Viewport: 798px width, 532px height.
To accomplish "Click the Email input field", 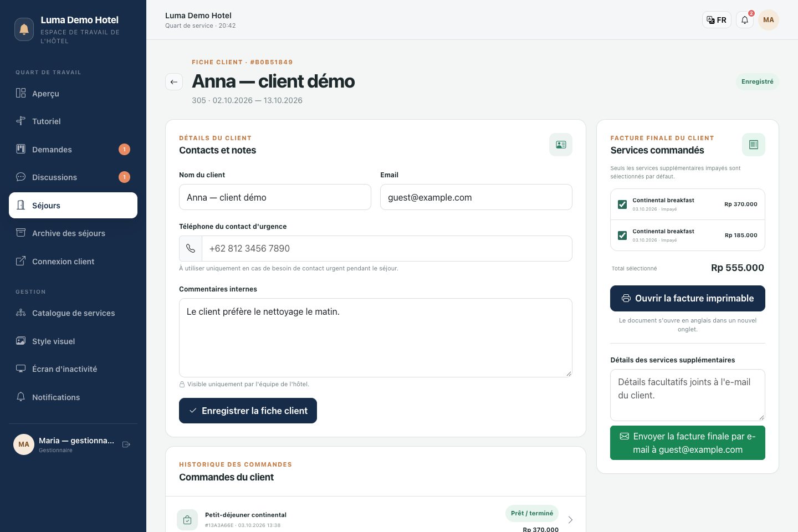I will [476, 197].
